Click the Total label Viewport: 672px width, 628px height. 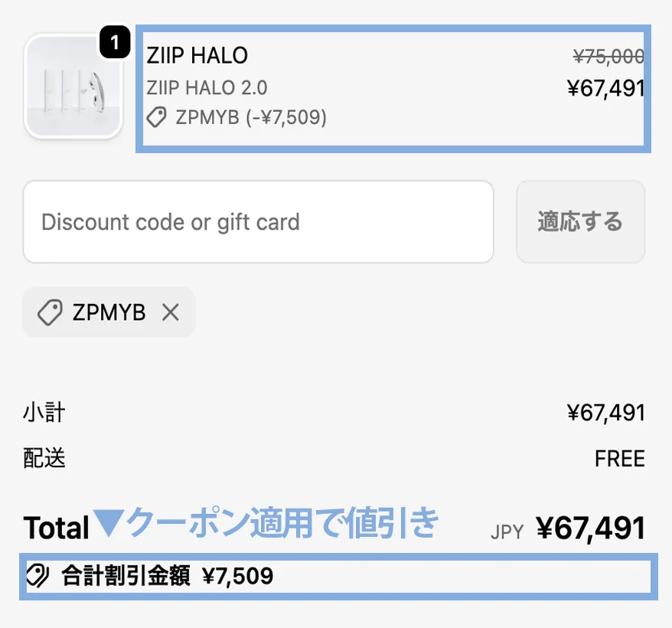[55, 525]
